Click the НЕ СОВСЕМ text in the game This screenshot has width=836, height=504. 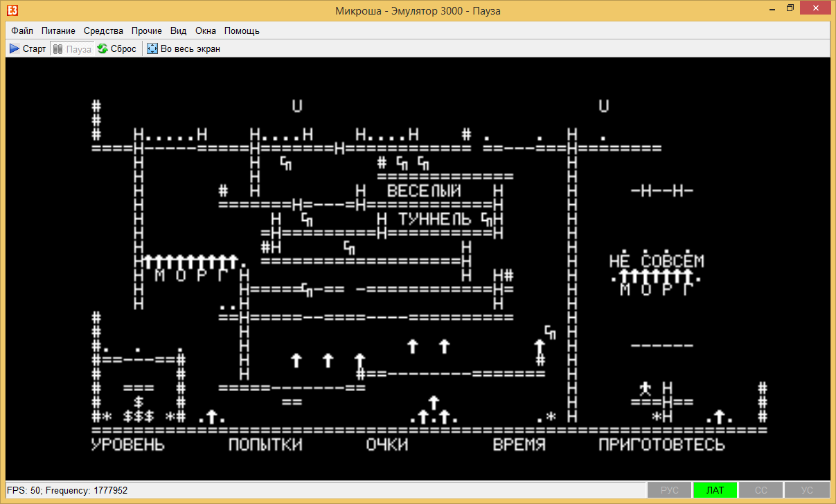657,261
